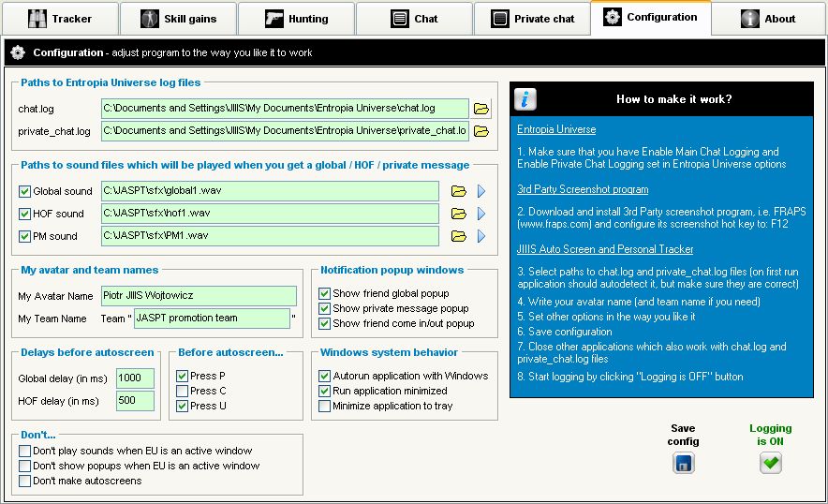Check Don't make autoscreens option
828x504 pixels.
point(25,481)
